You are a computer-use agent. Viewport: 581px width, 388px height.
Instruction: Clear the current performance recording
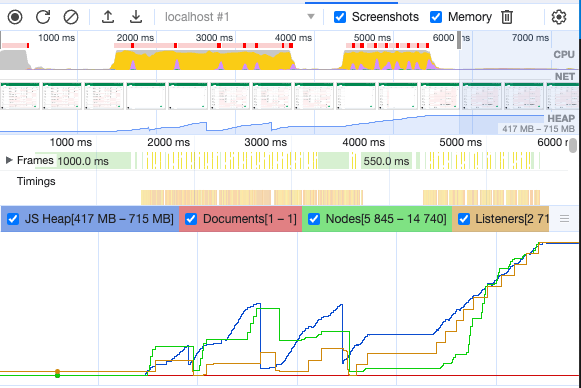(71, 17)
